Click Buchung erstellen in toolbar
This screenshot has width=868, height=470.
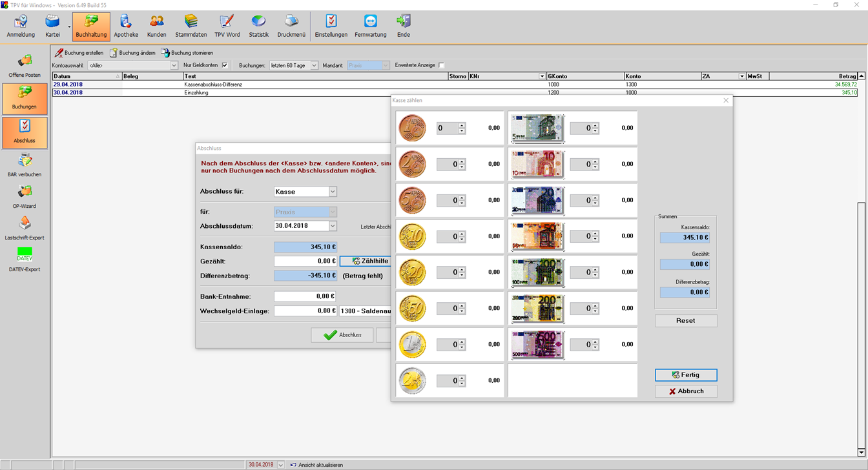coord(79,53)
